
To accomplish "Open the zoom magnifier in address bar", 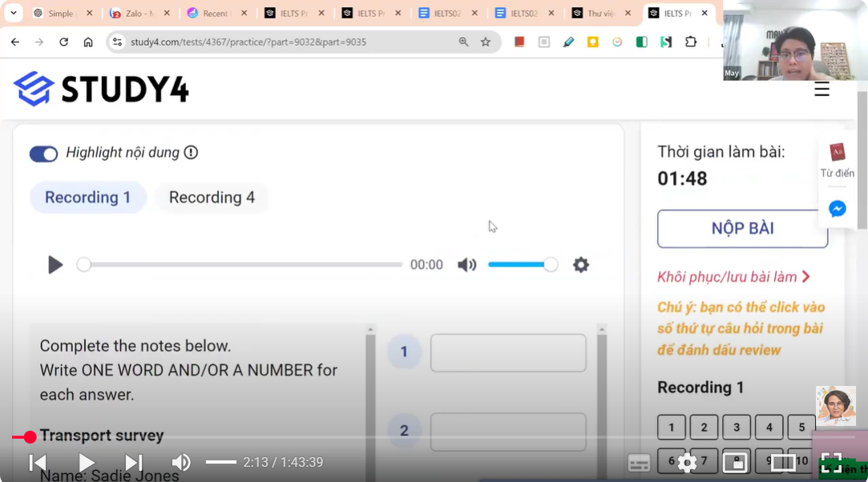I will (463, 42).
